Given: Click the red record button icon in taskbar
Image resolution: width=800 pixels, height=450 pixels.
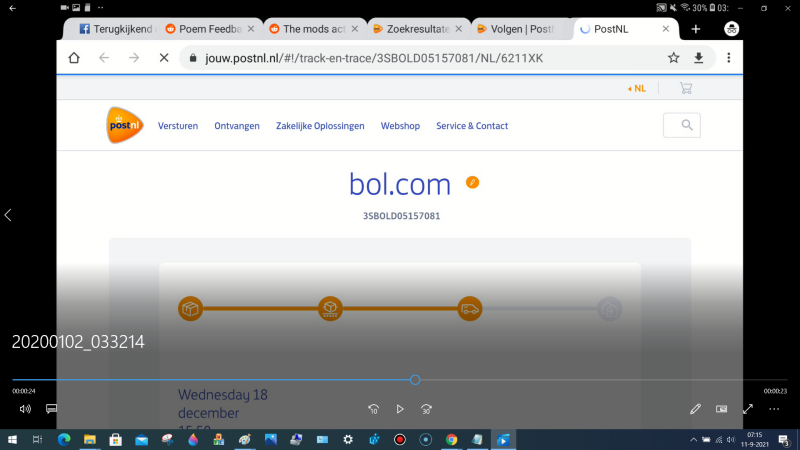Looking at the screenshot, I should (399, 439).
